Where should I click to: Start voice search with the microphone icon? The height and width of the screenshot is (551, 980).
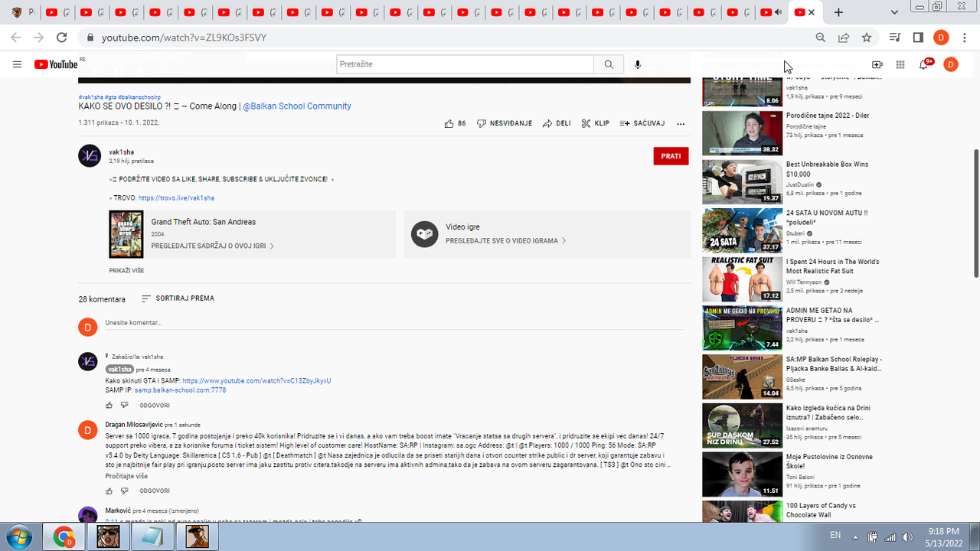[x=638, y=64]
